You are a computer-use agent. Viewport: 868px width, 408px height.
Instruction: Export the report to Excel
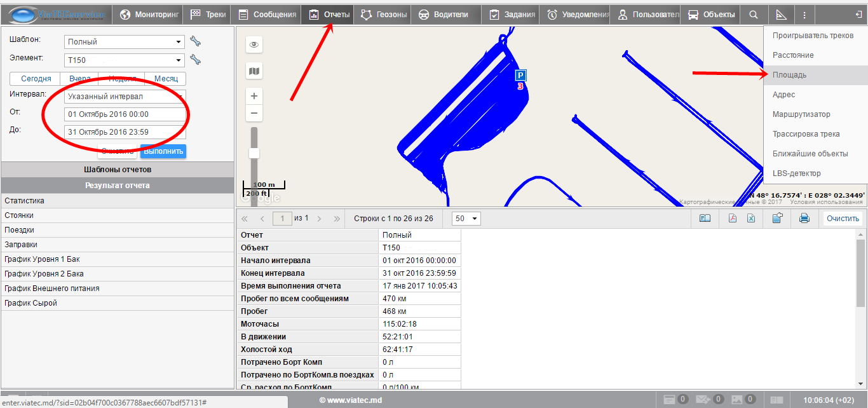(x=750, y=219)
